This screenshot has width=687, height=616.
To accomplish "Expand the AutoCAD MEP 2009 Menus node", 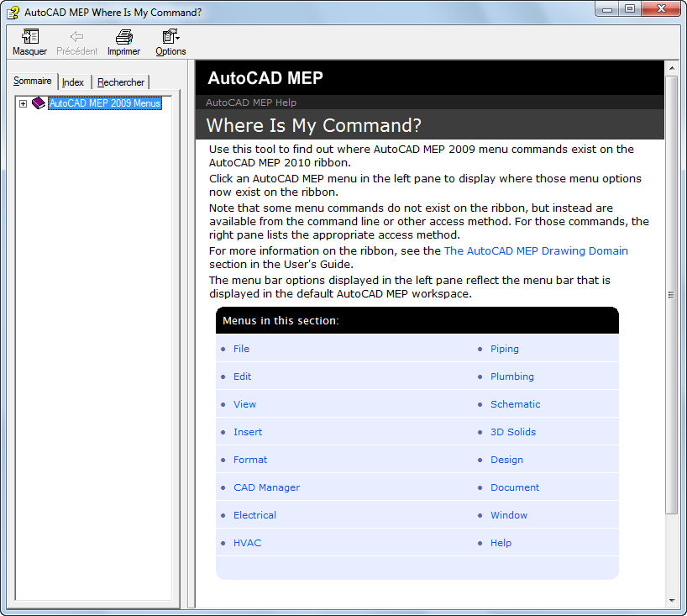I will click(x=23, y=103).
